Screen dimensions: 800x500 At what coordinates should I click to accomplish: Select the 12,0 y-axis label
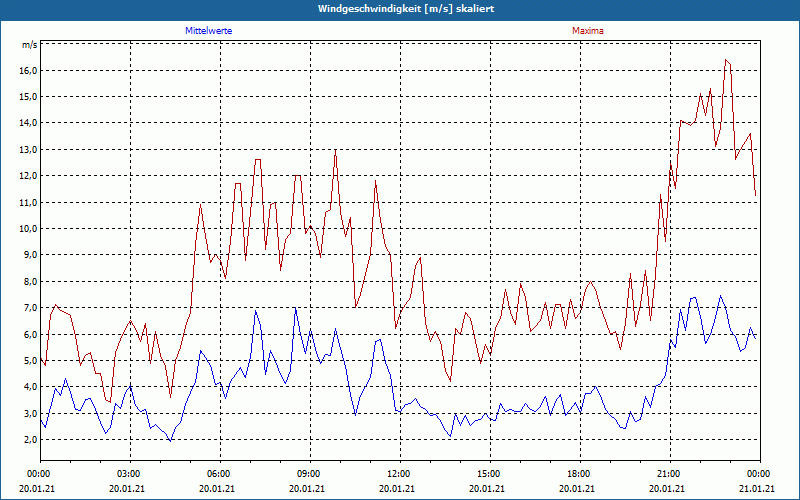coord(29,176)
